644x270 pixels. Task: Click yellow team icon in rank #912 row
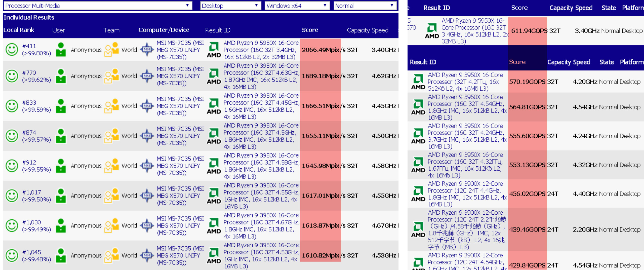[111, 166]
